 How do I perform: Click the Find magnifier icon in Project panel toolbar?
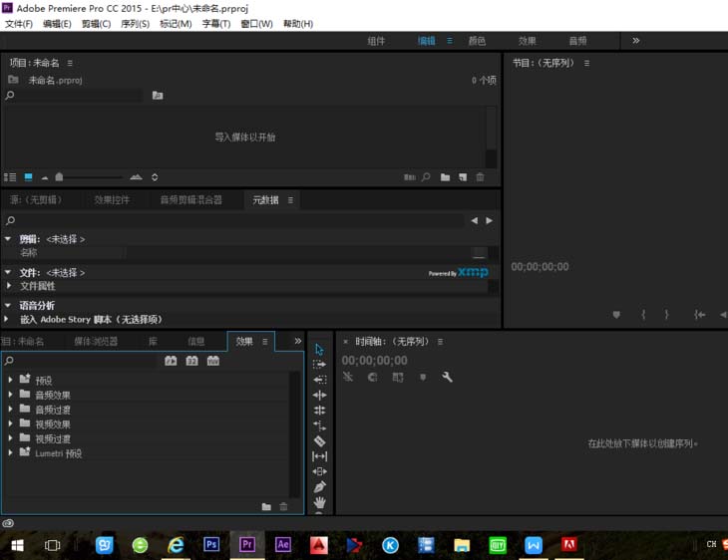[426, 177]
